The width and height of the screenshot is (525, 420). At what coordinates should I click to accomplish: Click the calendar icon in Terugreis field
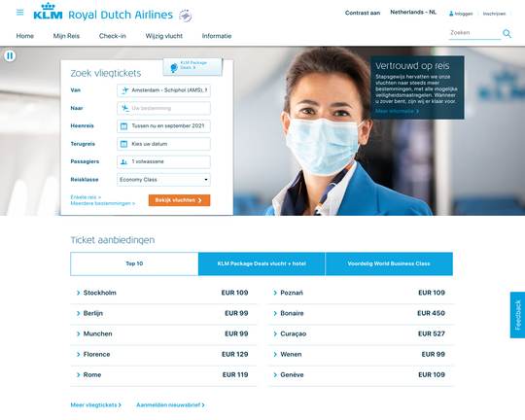point(123,144)
